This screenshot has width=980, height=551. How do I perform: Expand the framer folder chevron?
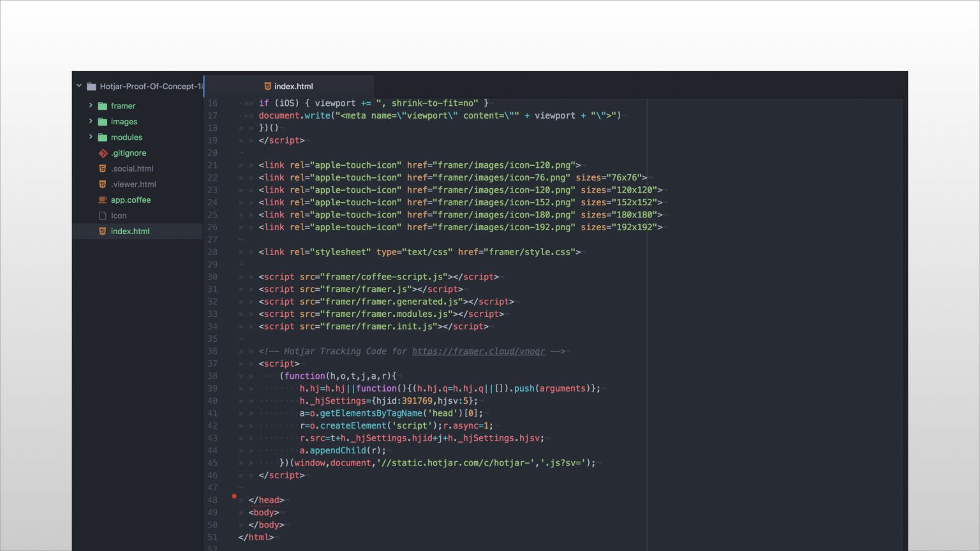pos(91,106)
